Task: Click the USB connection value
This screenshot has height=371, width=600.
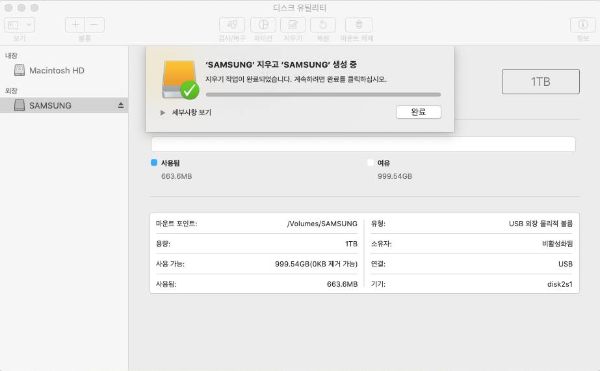Action: click(566, 264)
